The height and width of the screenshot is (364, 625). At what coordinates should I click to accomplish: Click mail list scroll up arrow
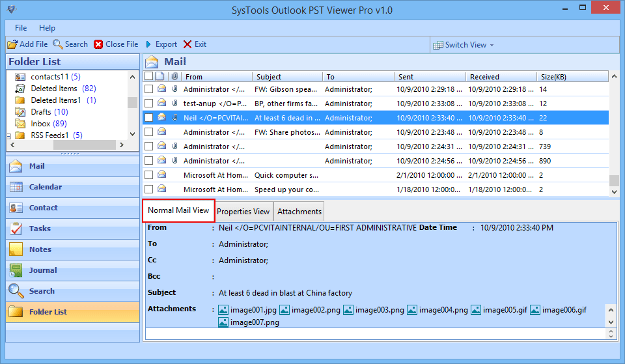pos(614,77)
